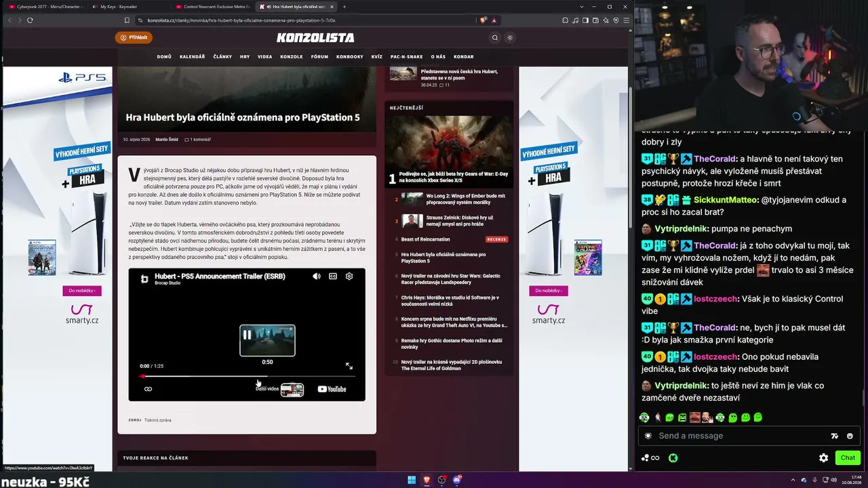This screenshot has height=488, width=868.
Task: Enter fullscreen on the trailer video
Action: coord(349,366)
